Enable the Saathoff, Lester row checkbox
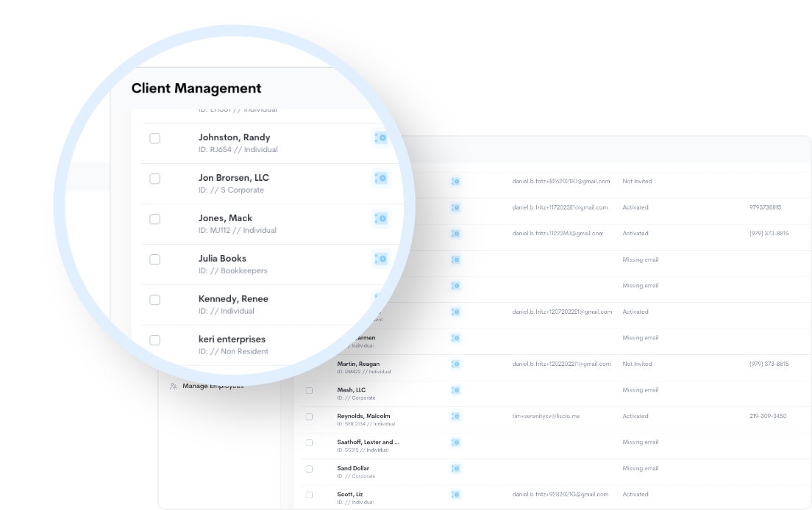The height and width of the screenshot is (510, 812). (309, 442)
